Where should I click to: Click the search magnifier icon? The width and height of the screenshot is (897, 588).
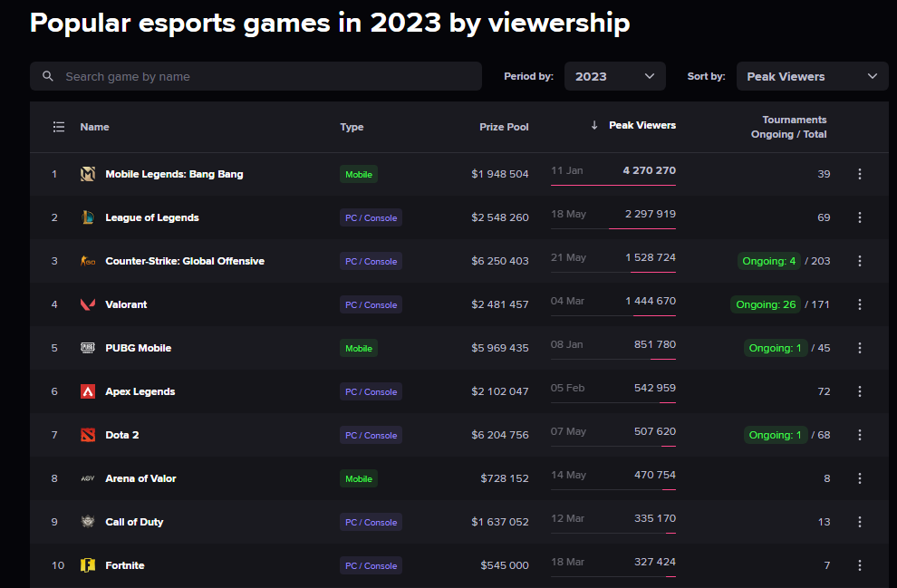(x=48, y=76)
